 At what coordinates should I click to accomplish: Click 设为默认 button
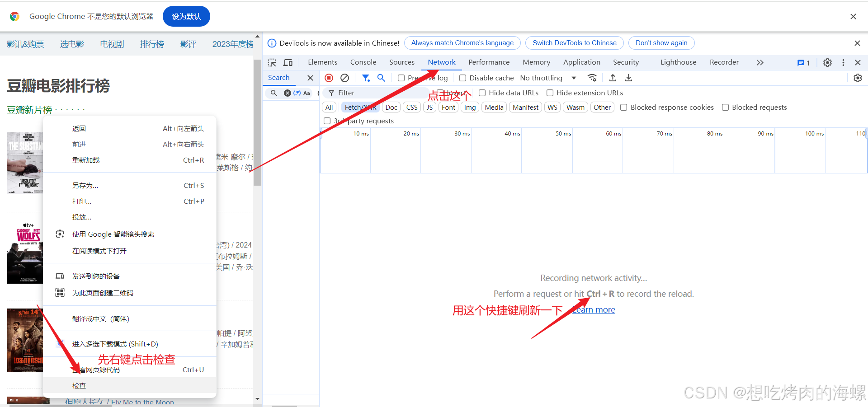coord(186,17)
